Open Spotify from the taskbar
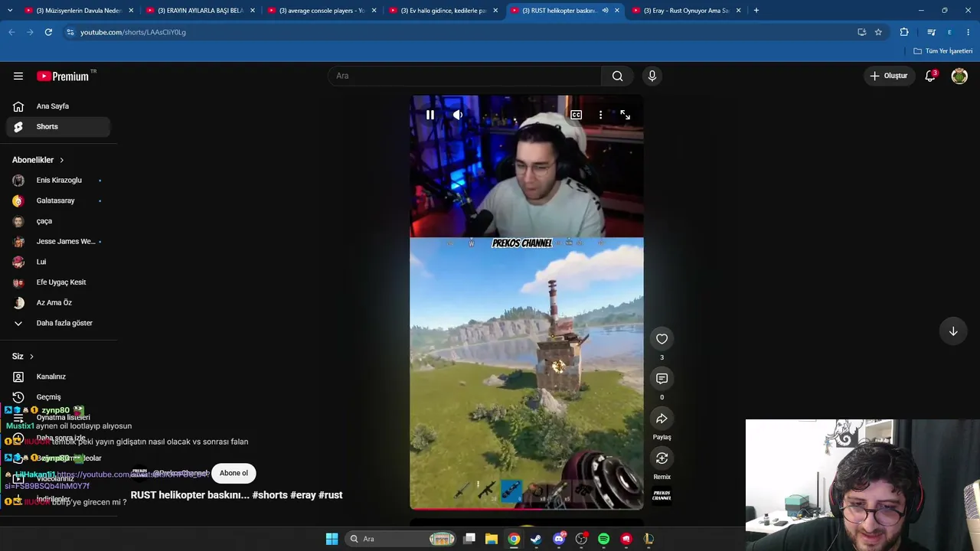 603,539
